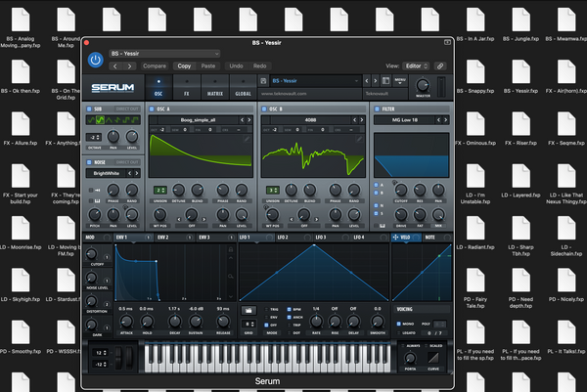Viewport: 587px width, 392px height.
Task: Click the Serum logo
Action: pyautogui.click(x=113, y=88)
